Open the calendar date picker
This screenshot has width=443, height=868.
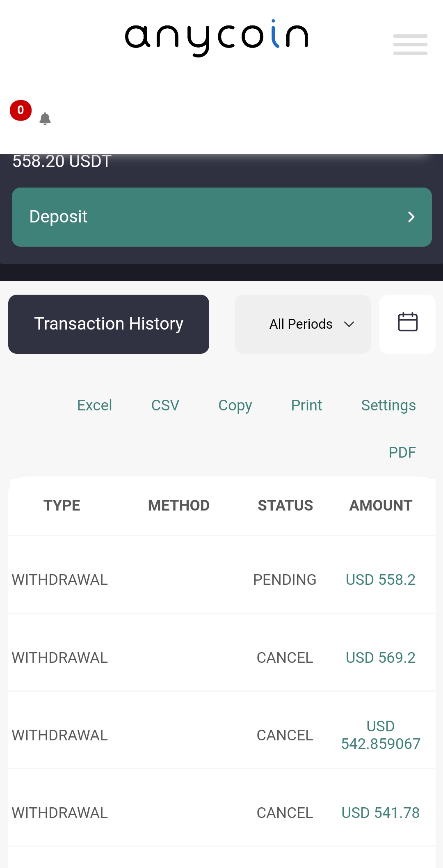pyautogui.click(x=408, y=324)
